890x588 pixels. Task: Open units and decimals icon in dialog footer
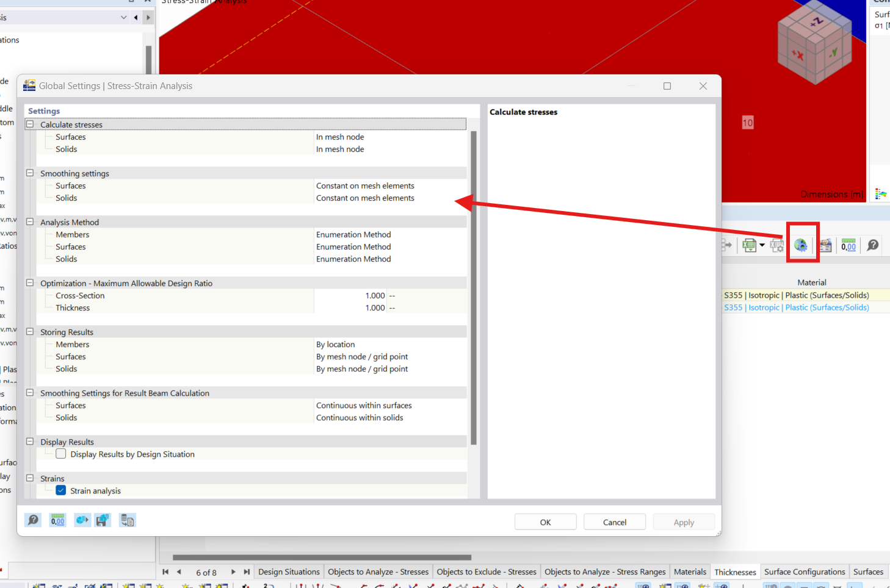58,520
